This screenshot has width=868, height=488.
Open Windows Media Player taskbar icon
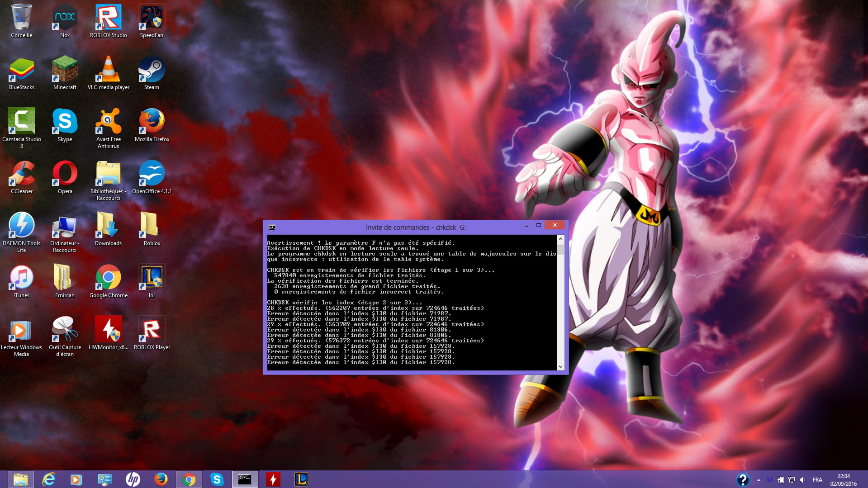tap(76, 479)
